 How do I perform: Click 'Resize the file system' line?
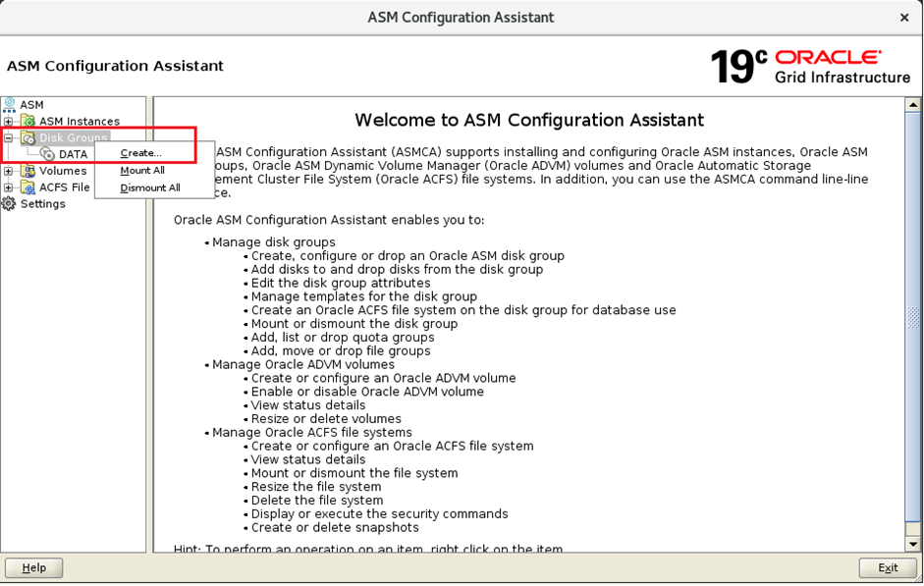tap(316, 487)
